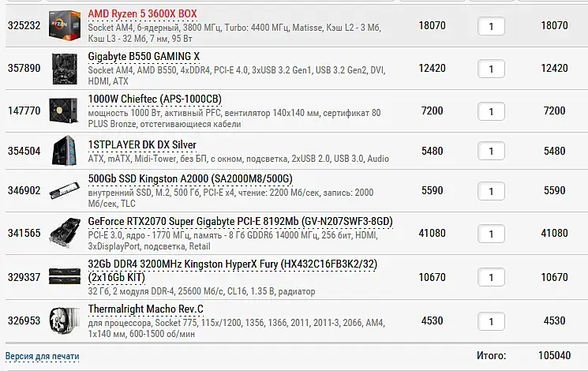Click the Chieftec power supply image
This screenshot has width=588, height=371.
(64, 111)
